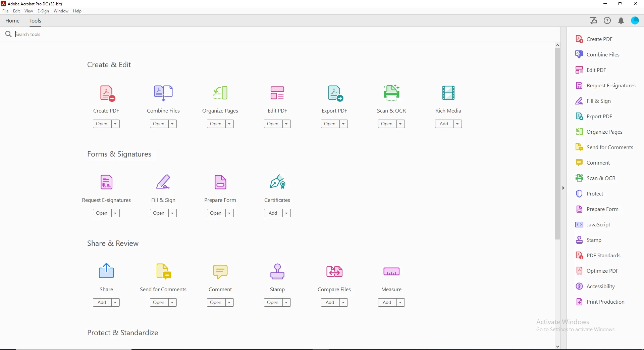Select the Tools tab
The height and width of the screenshot is (350, 644).
pyautogui.click(x=35, y=21)
